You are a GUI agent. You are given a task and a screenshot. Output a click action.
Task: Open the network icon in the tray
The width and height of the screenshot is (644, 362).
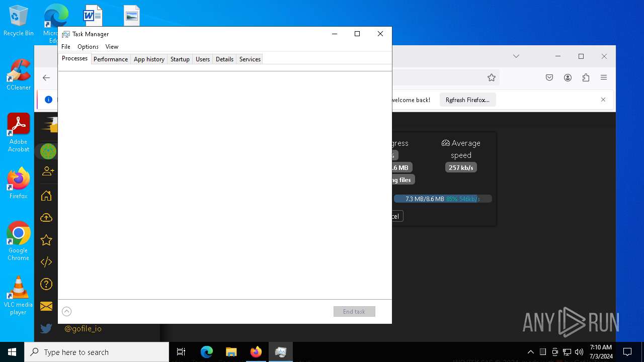567,352
